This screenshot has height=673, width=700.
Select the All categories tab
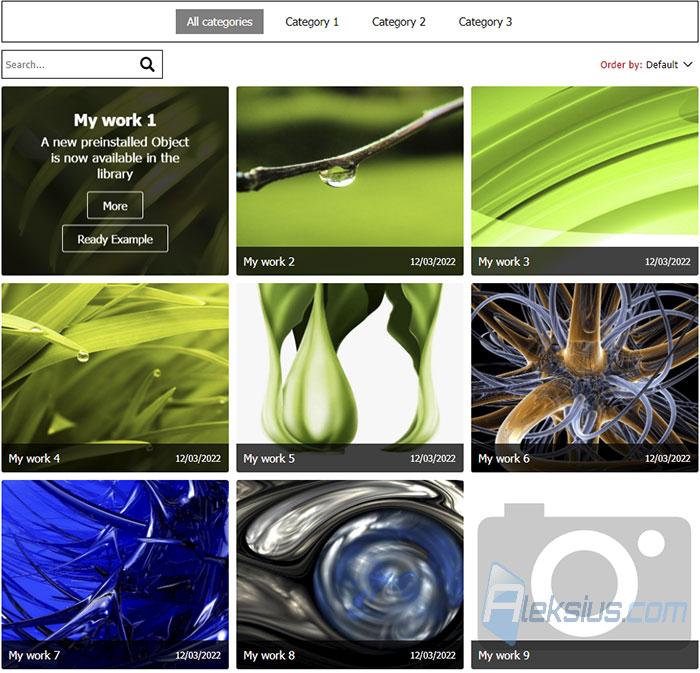(x=220, y=22)
